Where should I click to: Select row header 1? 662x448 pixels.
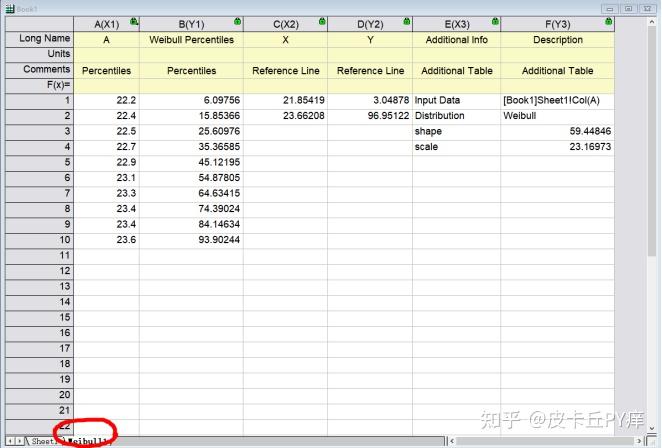pyautogui.click(x=39, y=100)
